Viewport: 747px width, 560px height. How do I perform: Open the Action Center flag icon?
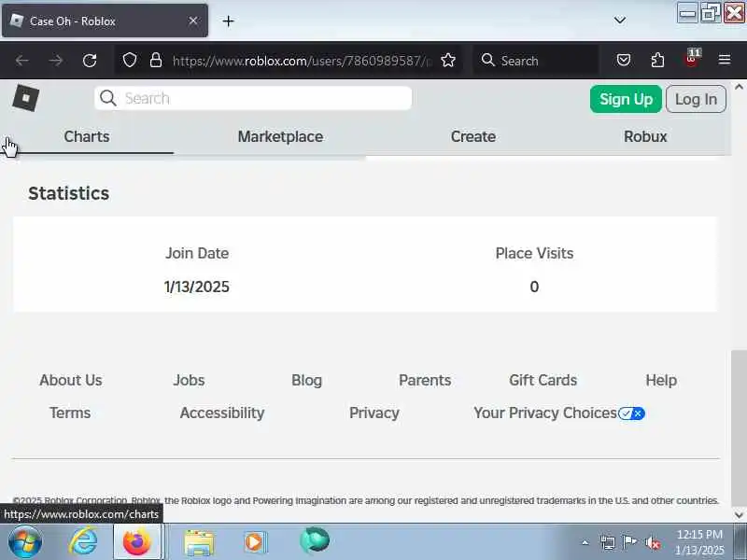pyautogui.click(x=629, y=542)
